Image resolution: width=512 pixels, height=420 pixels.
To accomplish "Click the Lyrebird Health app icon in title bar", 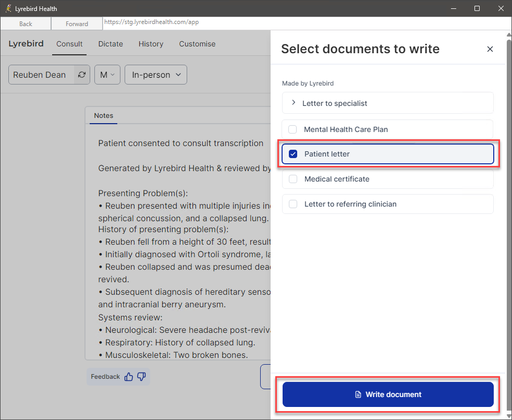I will (x=8, y=8).
